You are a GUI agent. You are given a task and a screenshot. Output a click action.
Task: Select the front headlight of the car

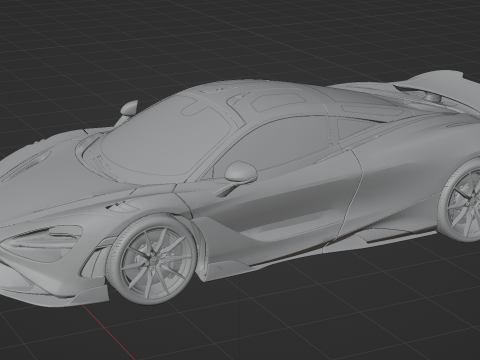tap(42, 242)
